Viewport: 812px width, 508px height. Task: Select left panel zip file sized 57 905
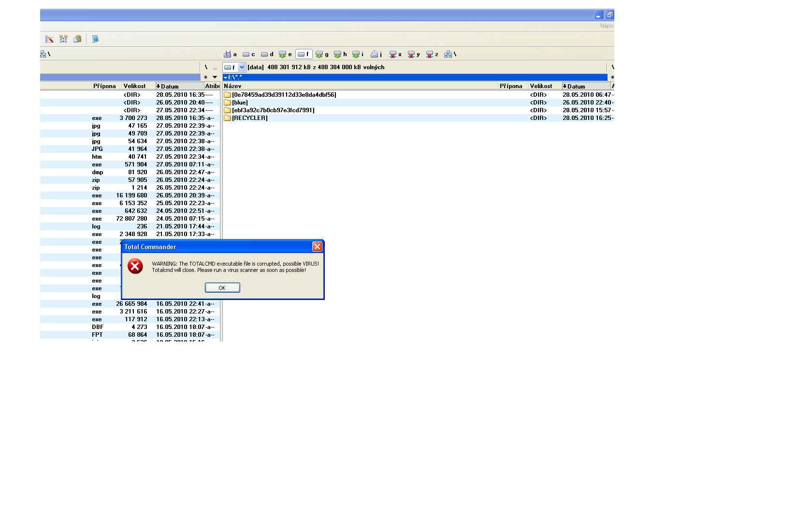[x=130, y=180]
